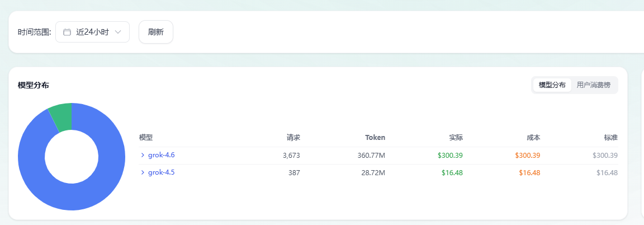Click the 实际 column header
This screenshot has width=644, height=225.
pos(456,137)
